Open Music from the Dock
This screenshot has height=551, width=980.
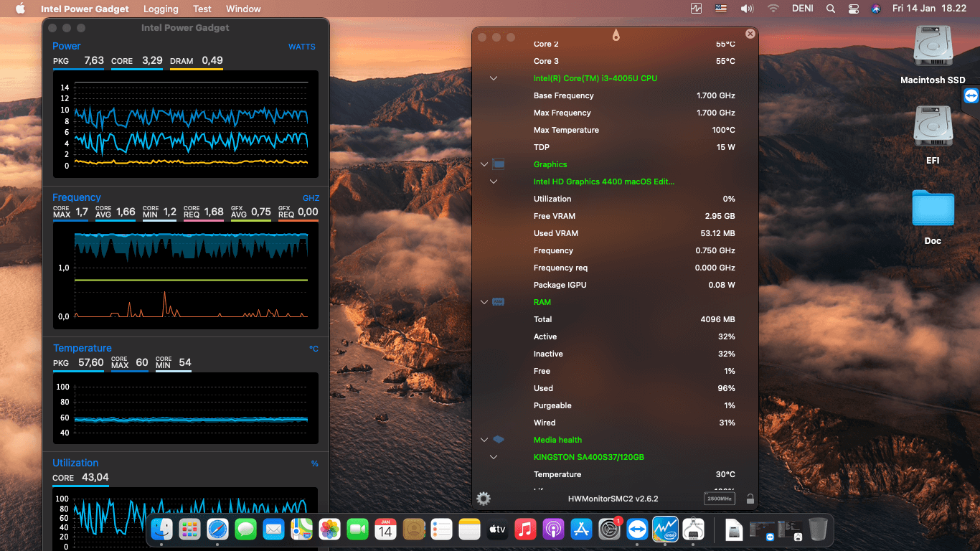click(x=525, y=529)
